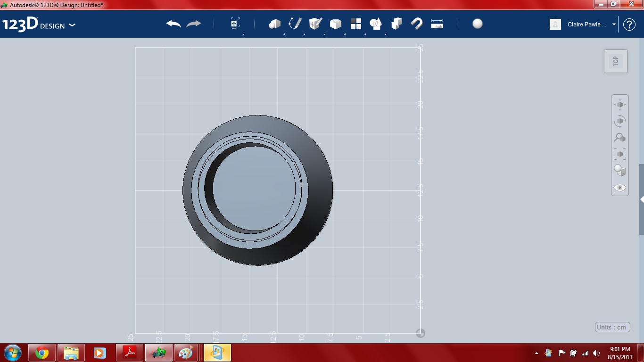The width and height of the screenshot is (644, 362).
Task: Select the Measure ruler tool
Action: click(437, 24)
